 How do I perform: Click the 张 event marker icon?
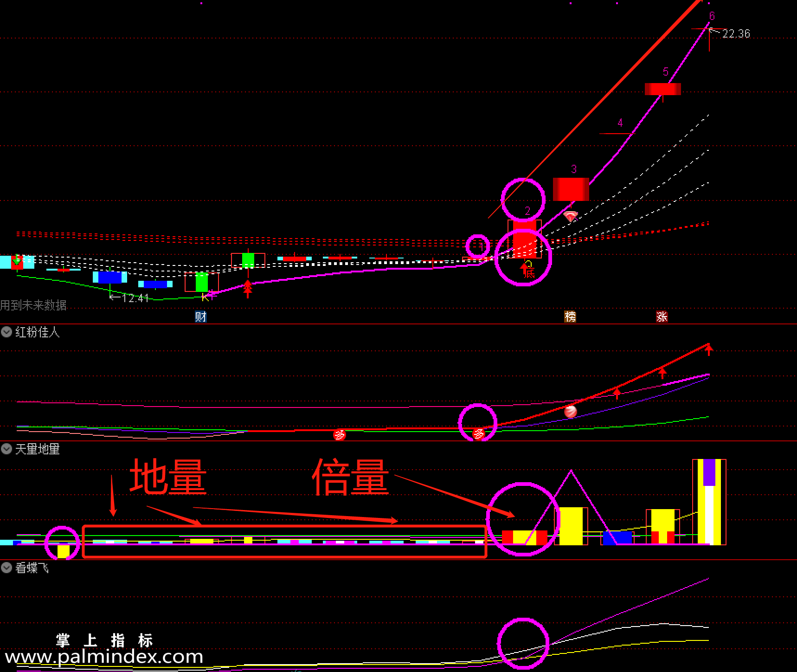(x=662, y=317)
